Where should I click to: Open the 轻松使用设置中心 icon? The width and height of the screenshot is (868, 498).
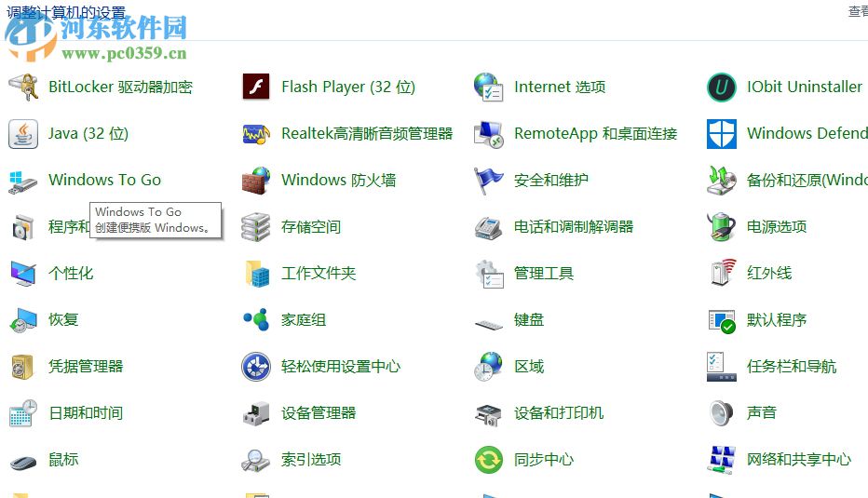[256, 367]
